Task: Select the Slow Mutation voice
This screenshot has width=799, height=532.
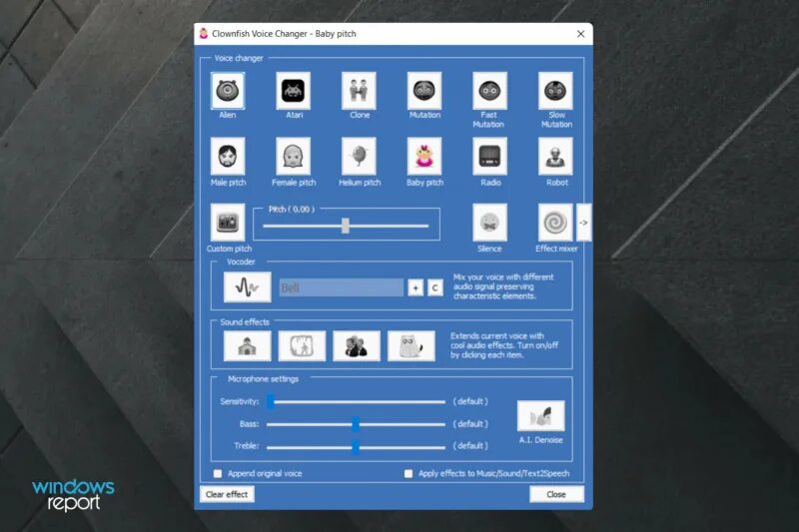Action: [x=555, y=91]
